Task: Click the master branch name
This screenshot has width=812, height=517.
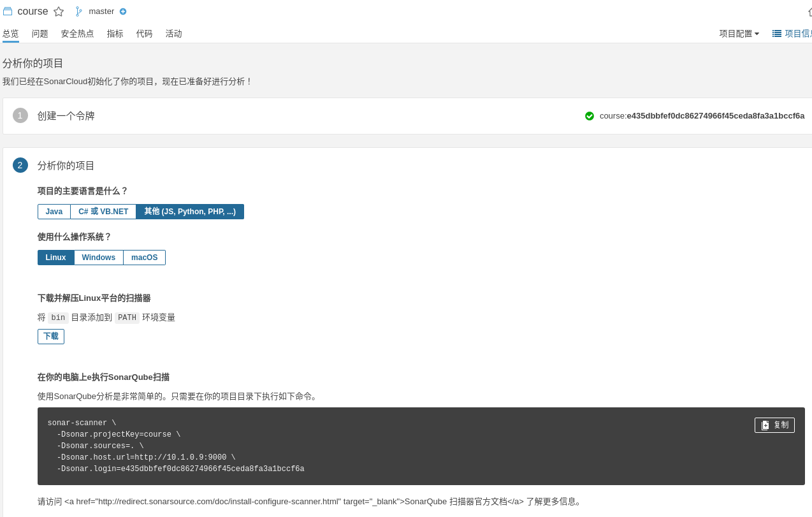Action: pos(101,11)
